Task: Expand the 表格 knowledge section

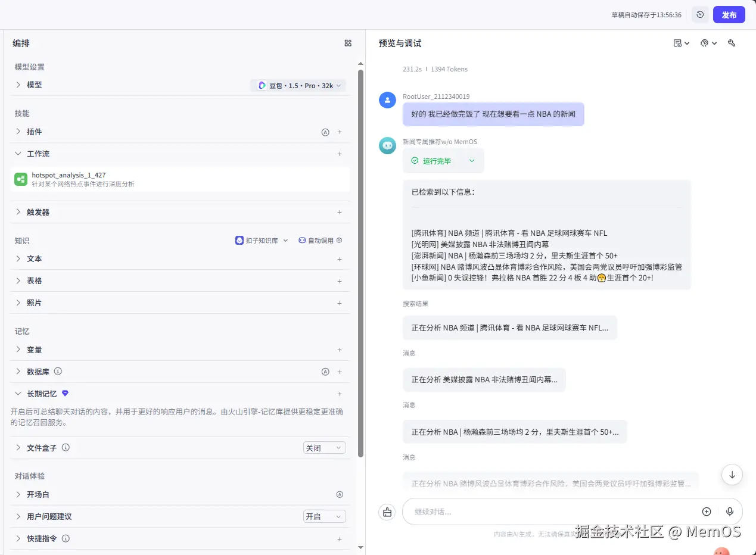Action: [18, 280]
